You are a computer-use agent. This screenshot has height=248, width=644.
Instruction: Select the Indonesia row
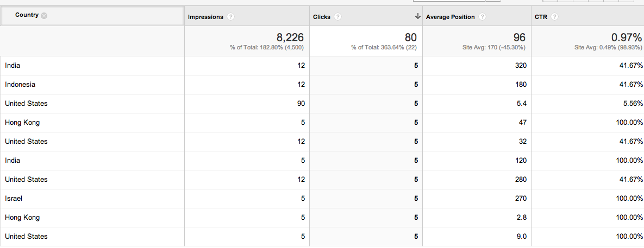click(322, 85)
